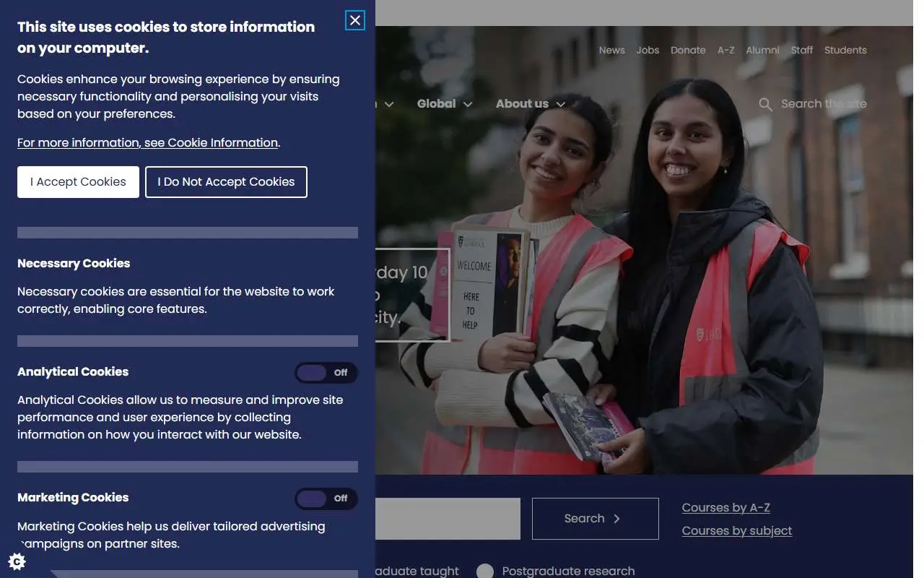
Task: Click I Do Not Accept Cookies button
Action: click(226, 182)
